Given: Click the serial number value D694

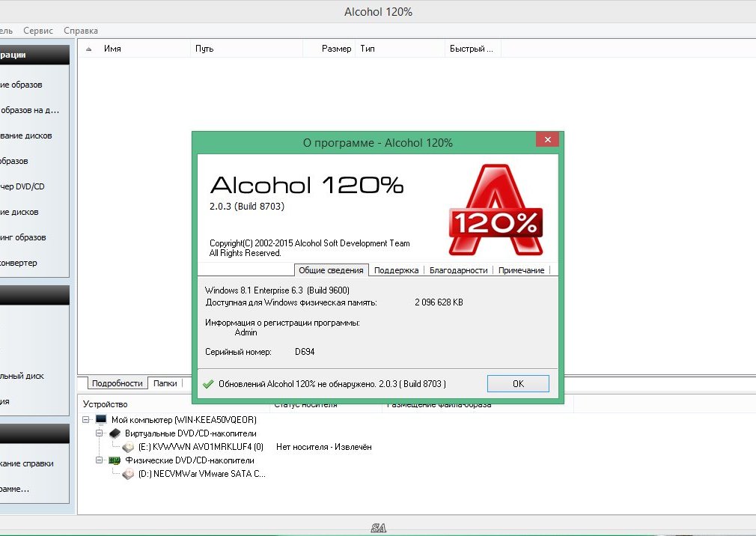Looking at the screenshot, I should click(305, 352).
